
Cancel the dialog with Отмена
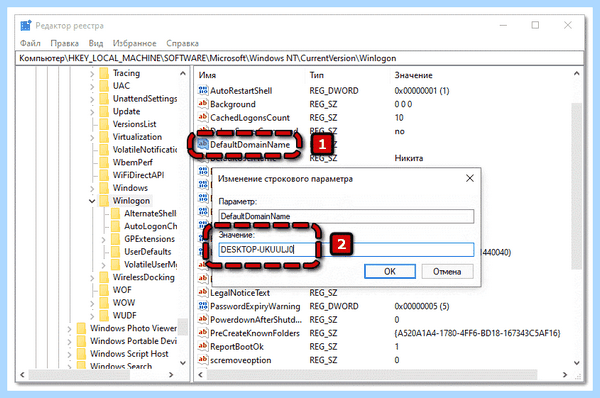(447, 271)
